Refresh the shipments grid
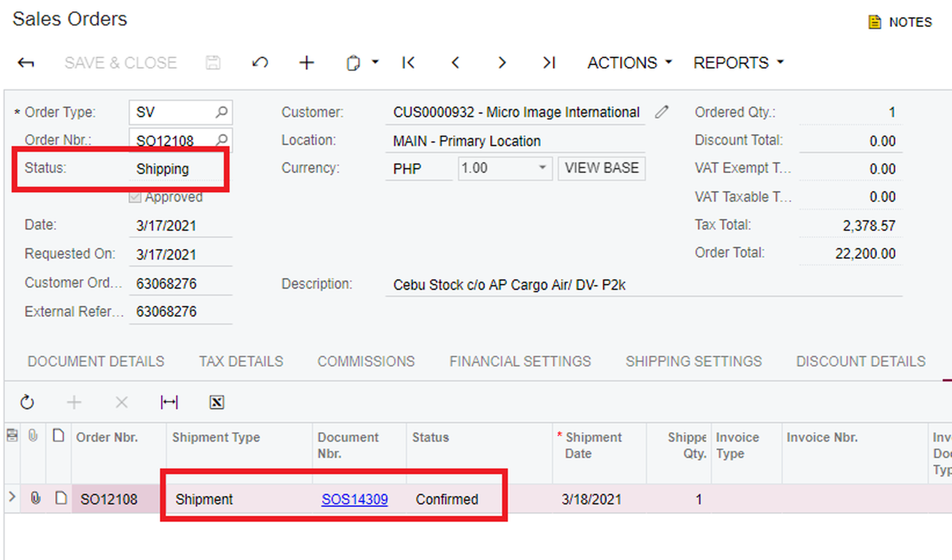Viewport: 952px width, 560px height. [27, 402]
